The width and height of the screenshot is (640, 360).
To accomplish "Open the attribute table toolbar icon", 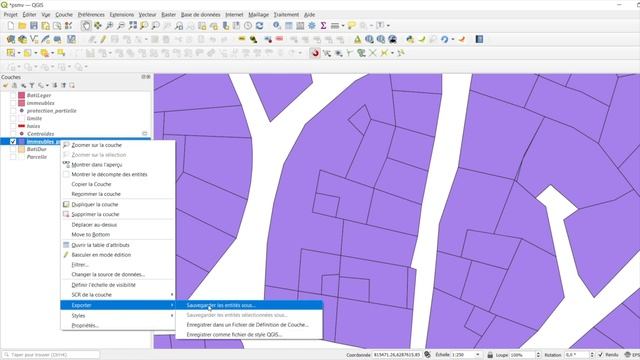I will (x=289, y=26).
